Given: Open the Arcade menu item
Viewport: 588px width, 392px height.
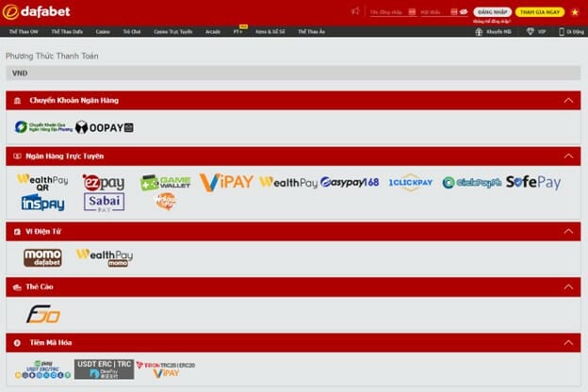Looking at the screenshot, I should [x=213, y=32].
